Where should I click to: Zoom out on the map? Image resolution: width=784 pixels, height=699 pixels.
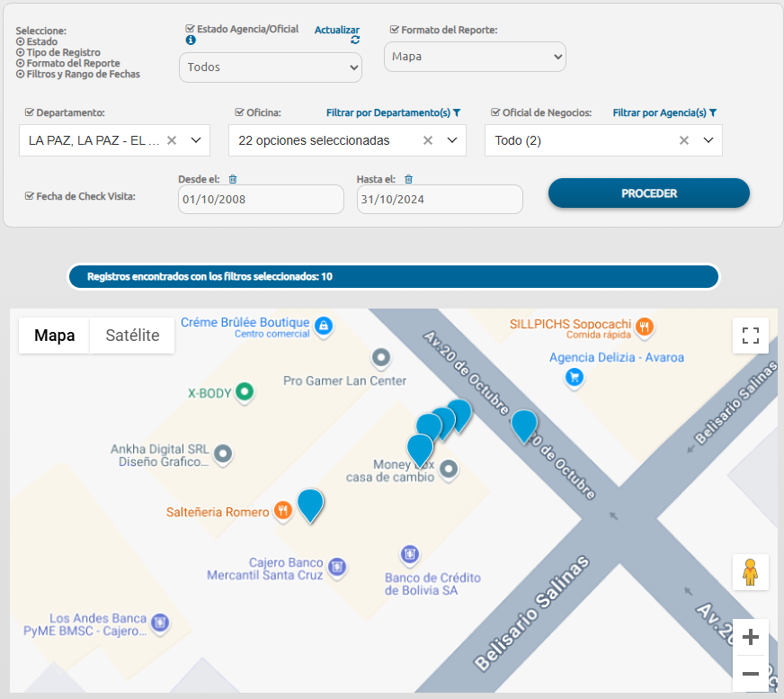[750, 673]
